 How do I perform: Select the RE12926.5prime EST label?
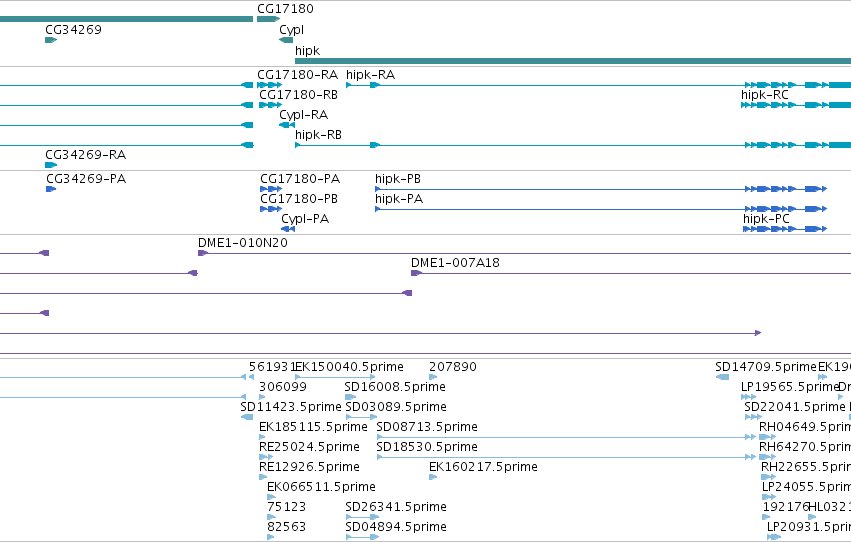309,468
